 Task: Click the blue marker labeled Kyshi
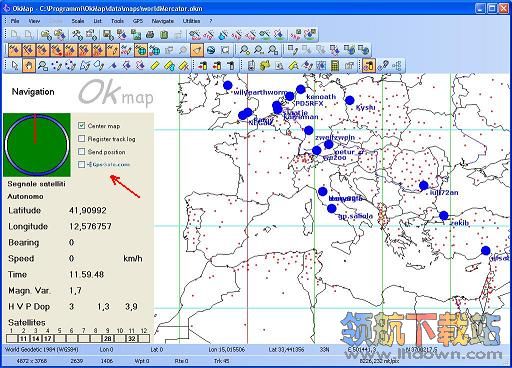coord(349,100)
